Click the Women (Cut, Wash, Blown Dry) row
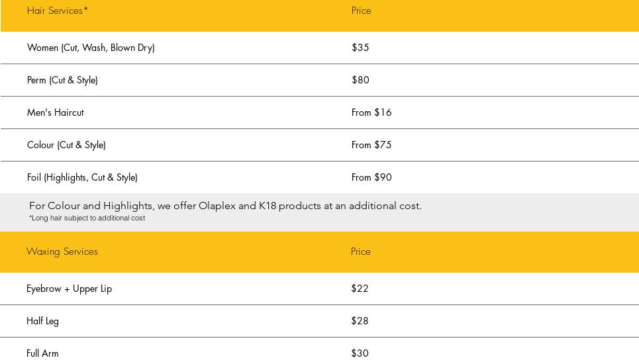Screen dimensions: 639x364 click(91, 48)
